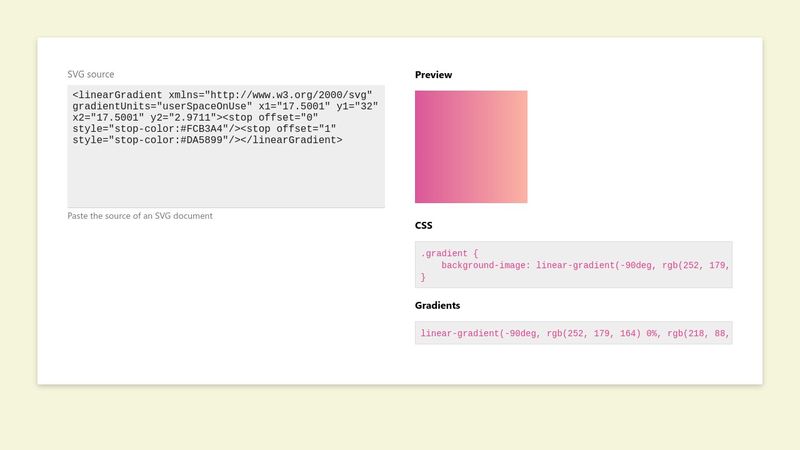Click the background-image line in CSS block

point(585,265)
